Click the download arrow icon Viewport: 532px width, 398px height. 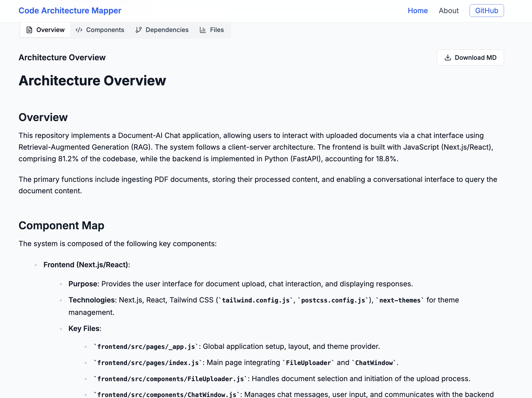click(448, 58)
